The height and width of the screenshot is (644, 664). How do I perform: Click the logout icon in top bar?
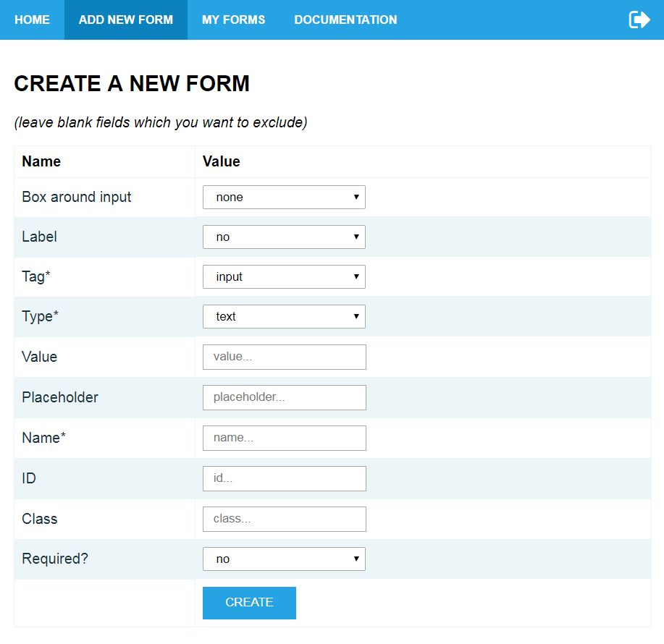(639, 20)
